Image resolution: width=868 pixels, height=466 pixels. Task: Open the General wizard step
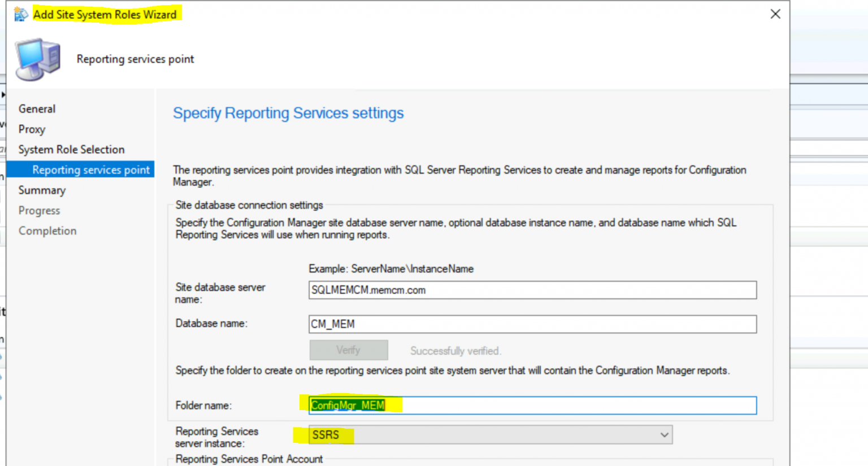point(37,108)
